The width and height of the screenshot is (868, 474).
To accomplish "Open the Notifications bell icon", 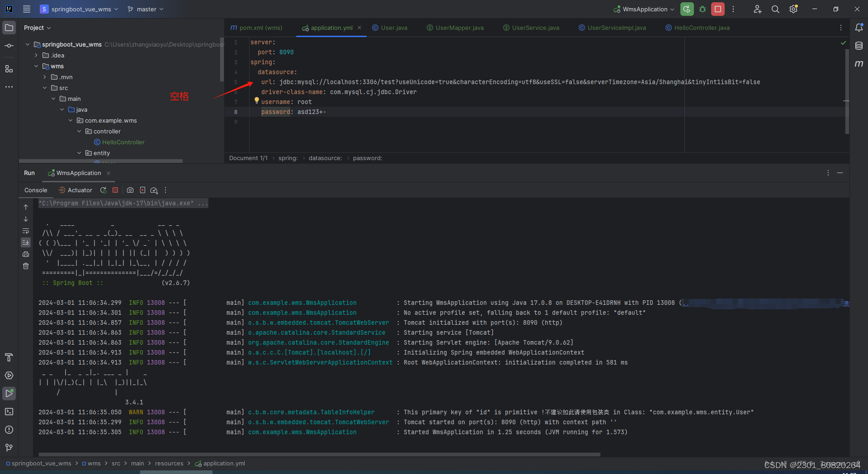I will [x=859, y=28].
